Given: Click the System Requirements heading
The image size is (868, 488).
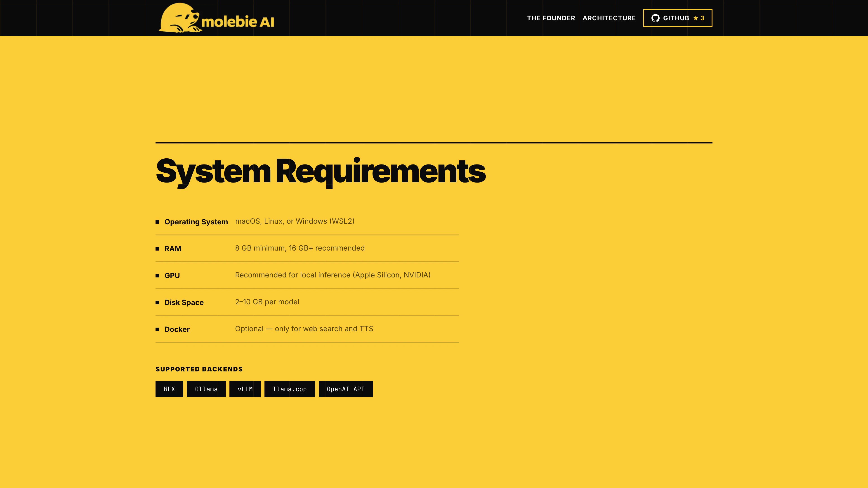Looking at the screenshot, I should pos(321,171).
